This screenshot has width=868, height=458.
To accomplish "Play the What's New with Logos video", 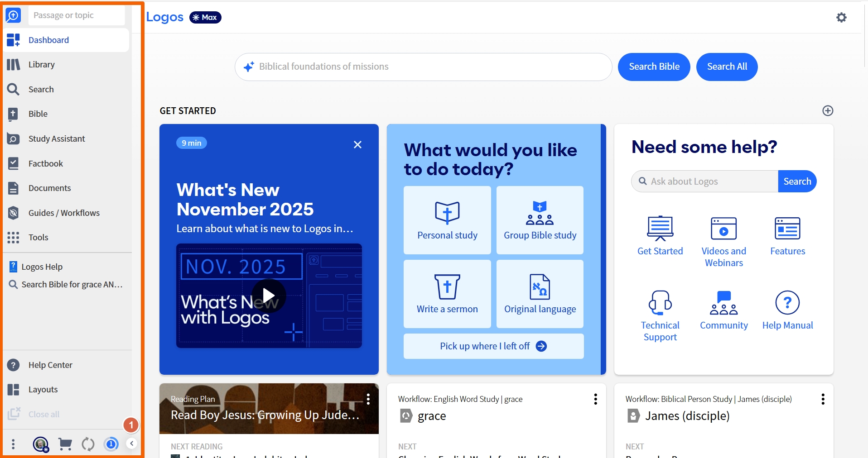I will click(269, 296).
